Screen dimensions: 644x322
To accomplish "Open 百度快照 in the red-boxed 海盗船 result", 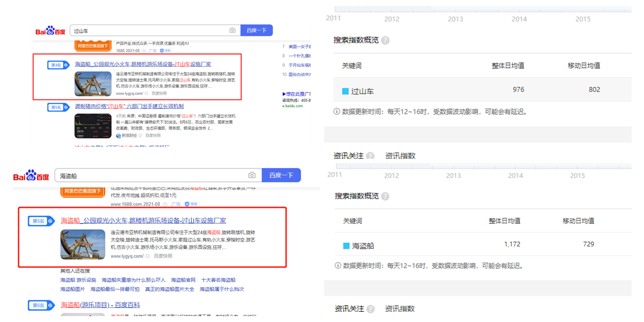I will pyautogui.click(x=163, y=256).
